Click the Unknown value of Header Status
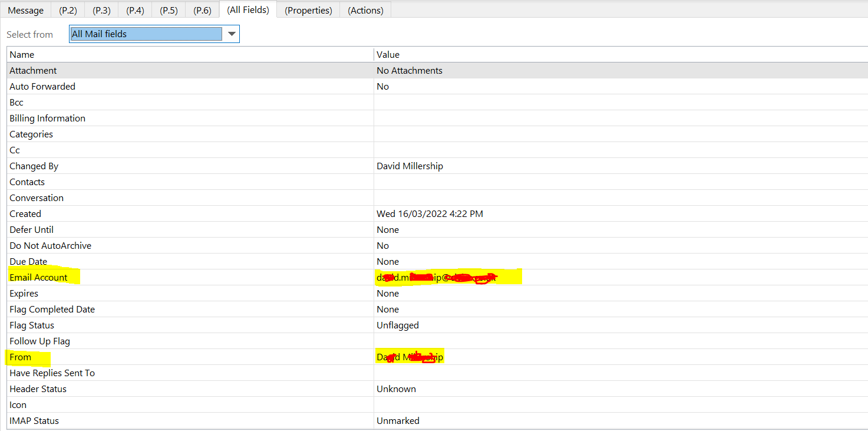The width and height of the screenshot is (868, 431). (396, 389)
